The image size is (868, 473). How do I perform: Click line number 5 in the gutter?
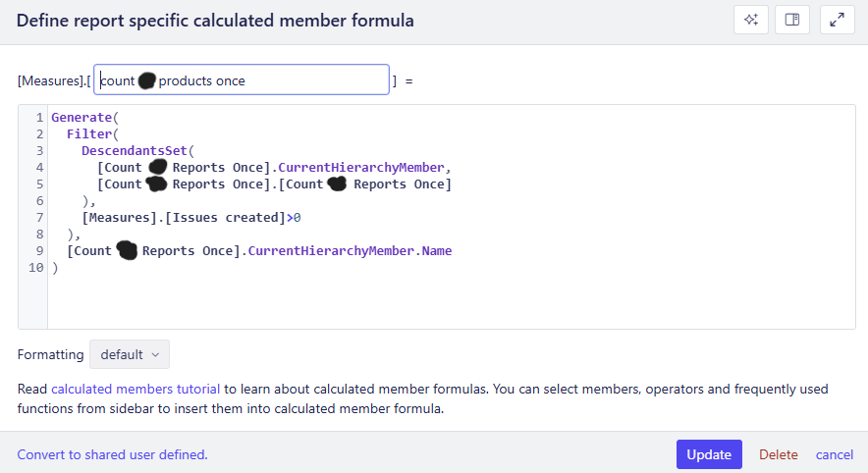[x=39, y=184]
